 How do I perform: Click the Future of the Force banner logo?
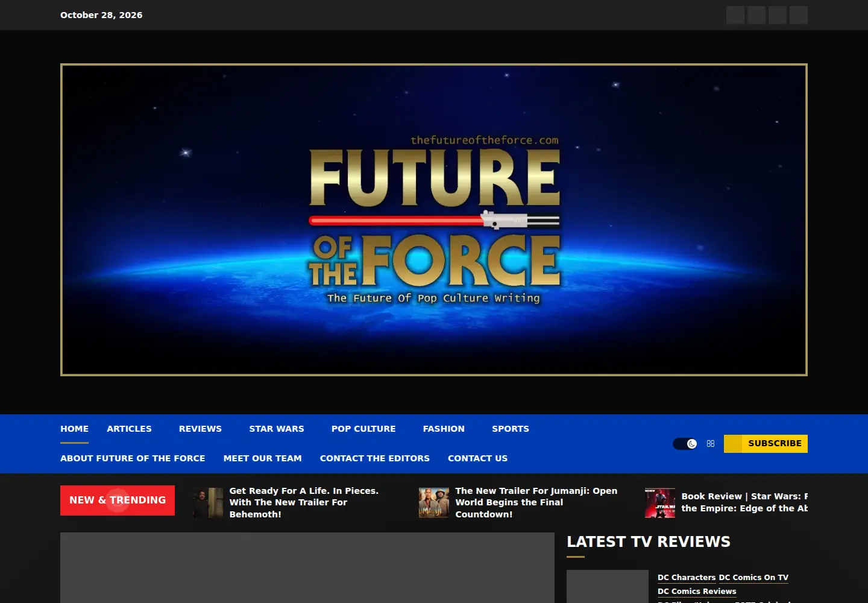point(434,219)
